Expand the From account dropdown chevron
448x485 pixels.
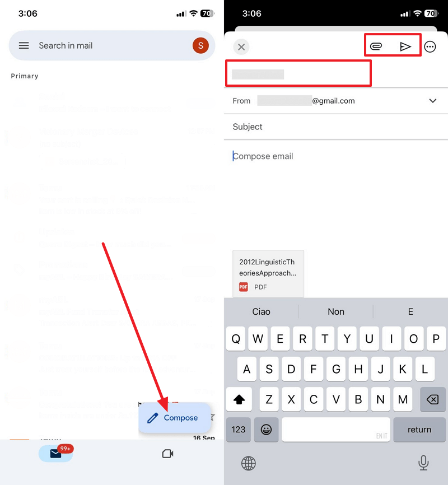[x=433, y=101]
